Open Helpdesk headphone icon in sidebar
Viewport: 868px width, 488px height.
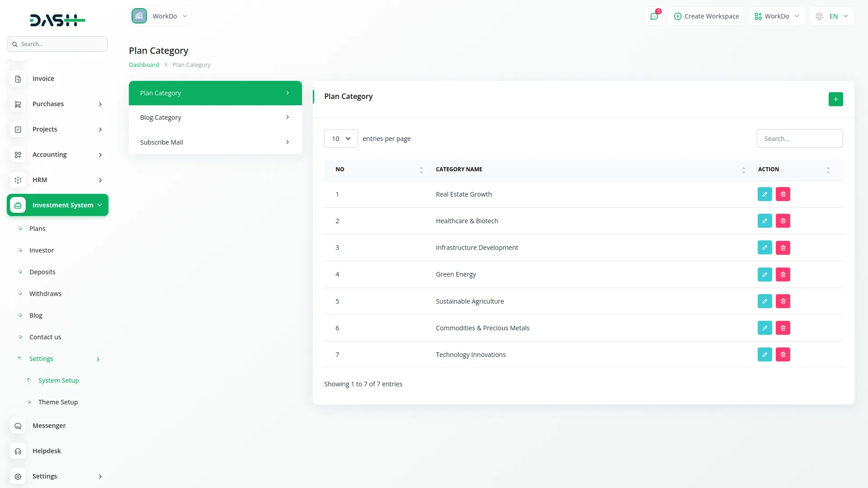pyautogui.click(x=18, y=451)
